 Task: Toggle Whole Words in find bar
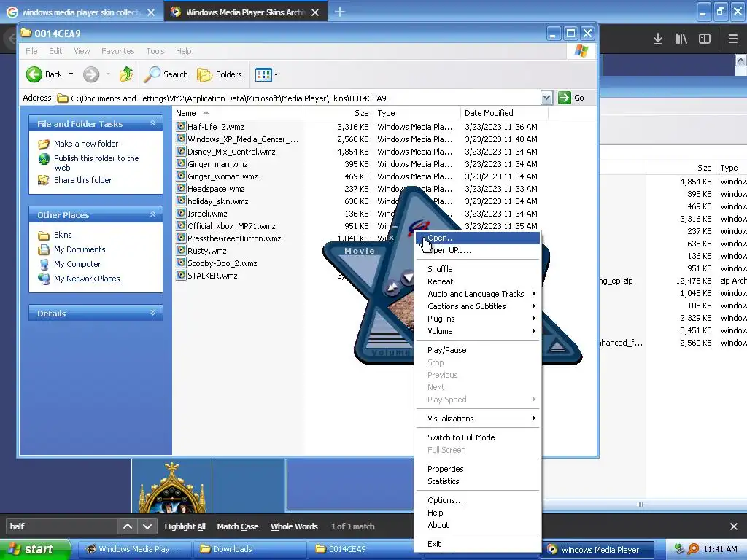coord(294,526)
